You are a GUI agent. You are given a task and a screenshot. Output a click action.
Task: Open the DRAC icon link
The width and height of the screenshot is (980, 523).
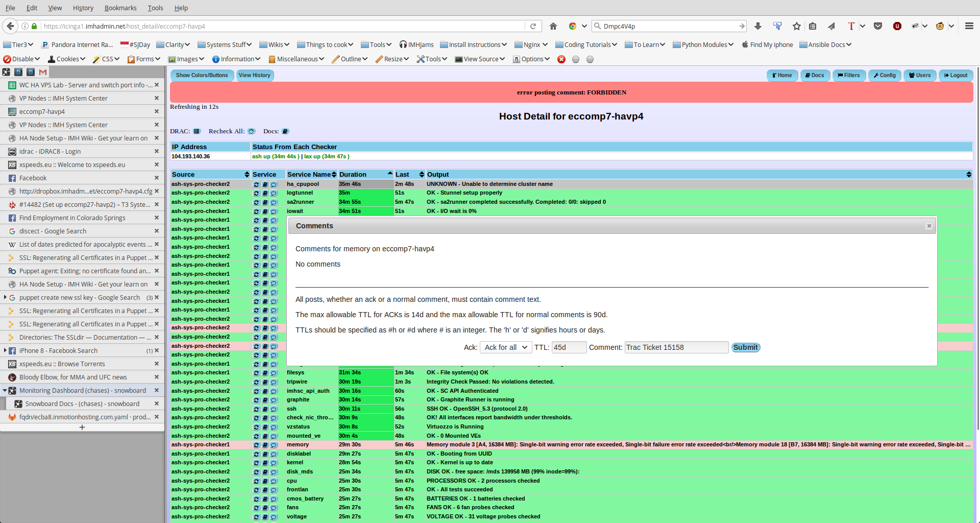[x=197, y=131]
